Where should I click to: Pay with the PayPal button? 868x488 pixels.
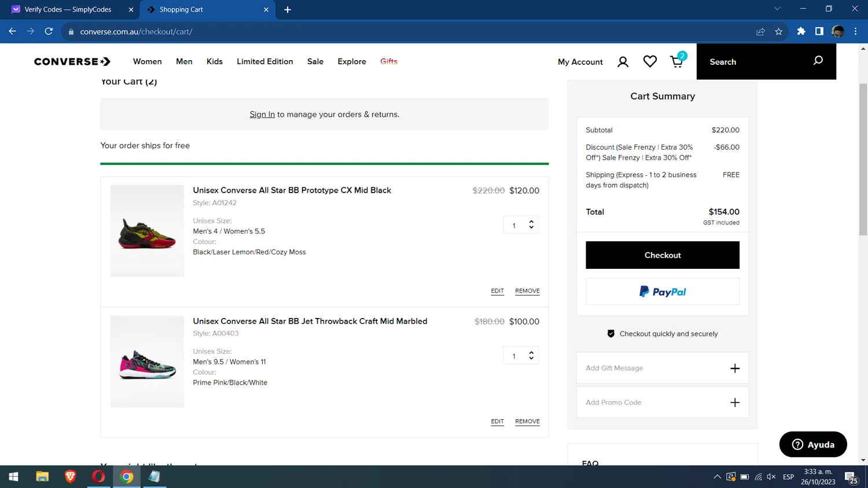(663, 291)
